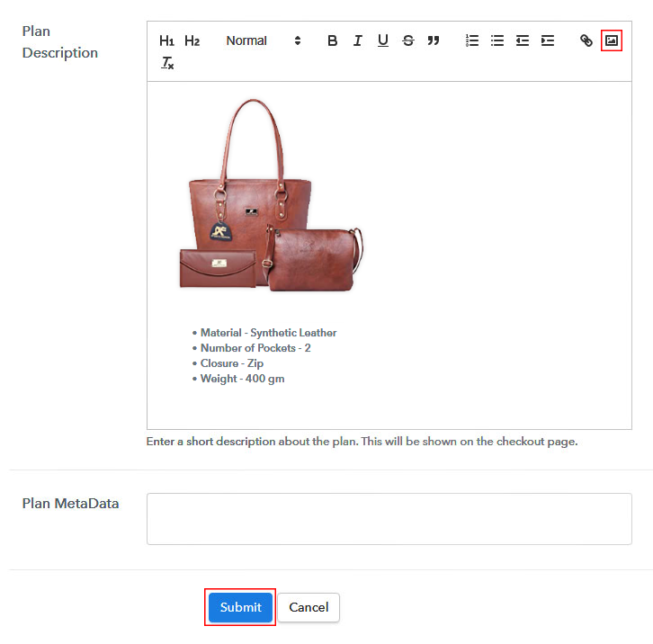The image size is (653, 644).
Task: Decrease indent of text
Action: 523,40
